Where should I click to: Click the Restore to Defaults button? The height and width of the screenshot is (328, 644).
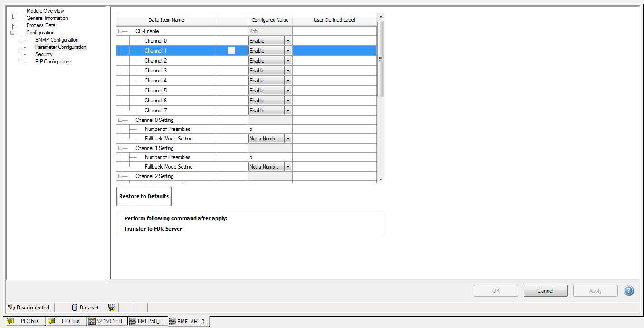144,196
